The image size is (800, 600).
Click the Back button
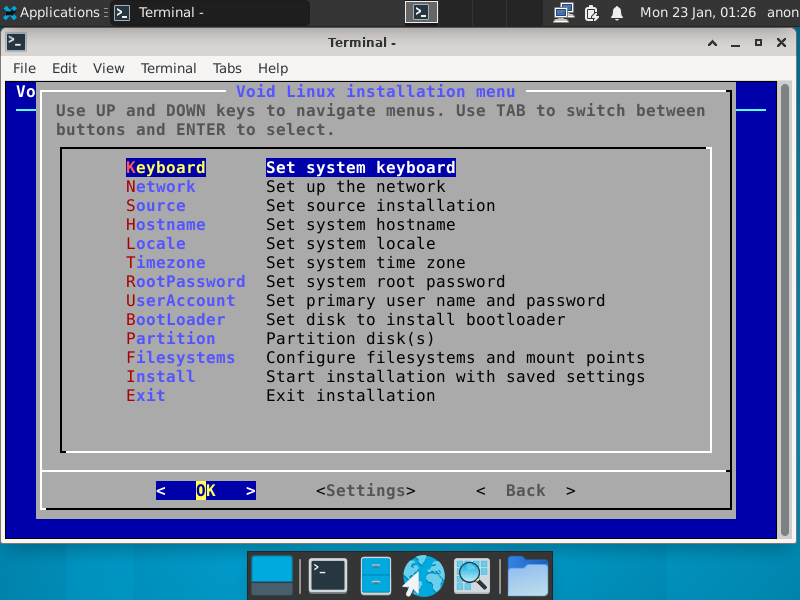pyautogui.click(x=526, y=491)
